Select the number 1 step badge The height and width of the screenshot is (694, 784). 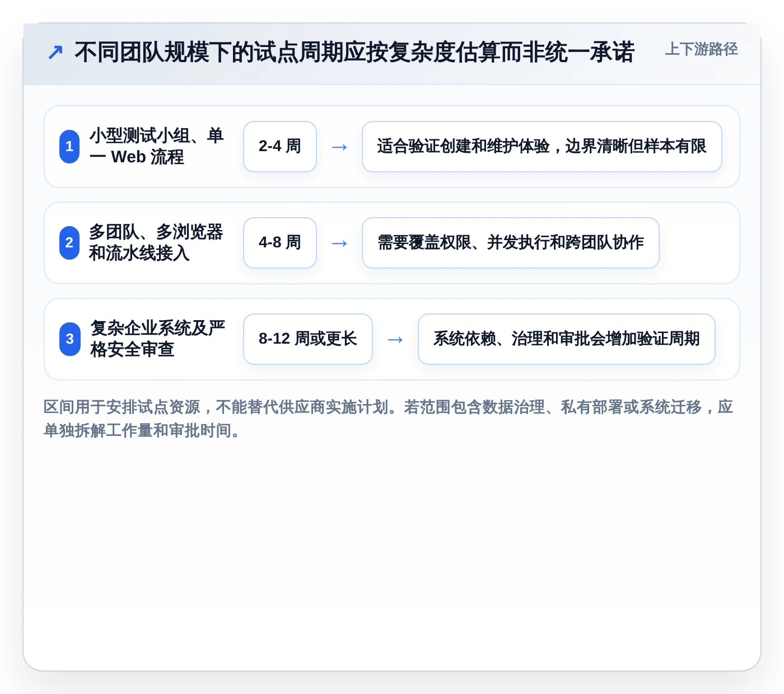69,147
